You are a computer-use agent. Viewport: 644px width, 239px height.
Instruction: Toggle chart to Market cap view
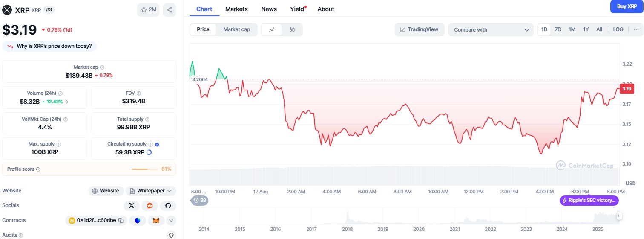[x=236, y=29]
